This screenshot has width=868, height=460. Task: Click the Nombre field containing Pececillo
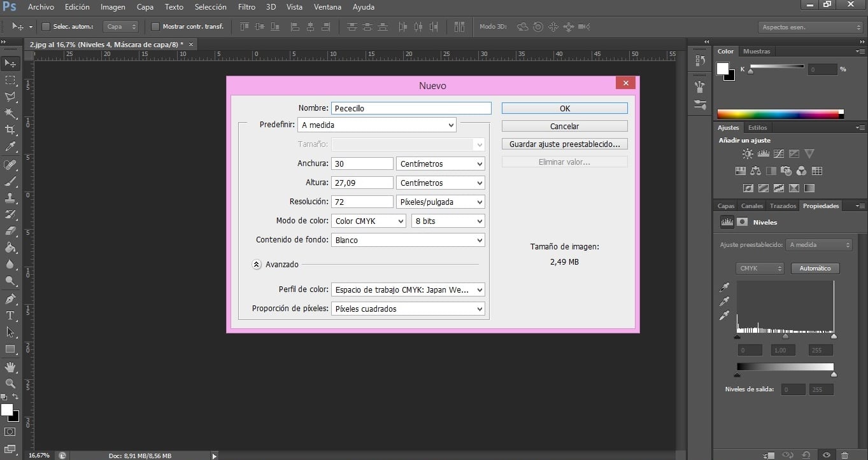point(411,108)
